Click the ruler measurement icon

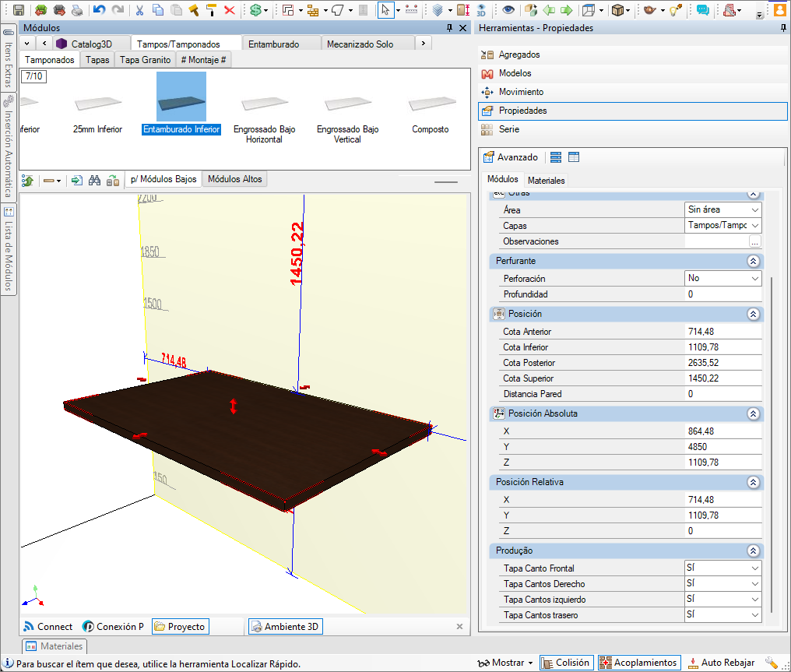412,10
